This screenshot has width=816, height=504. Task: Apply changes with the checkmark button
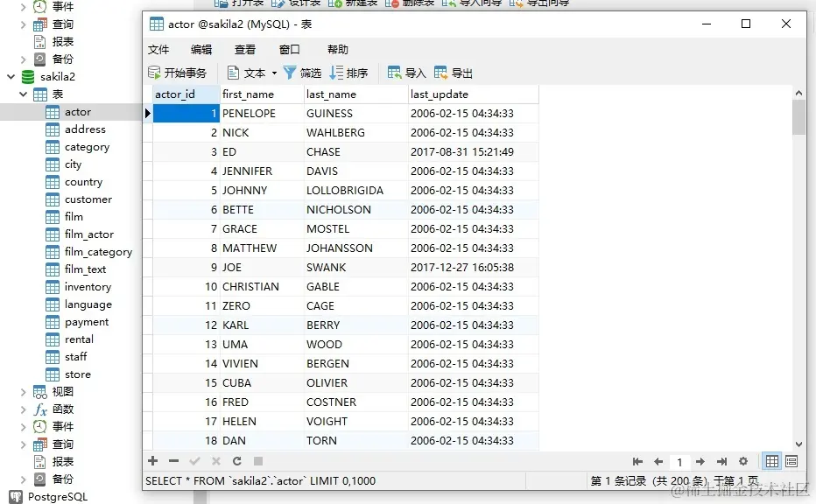click(x=194, y=461)
